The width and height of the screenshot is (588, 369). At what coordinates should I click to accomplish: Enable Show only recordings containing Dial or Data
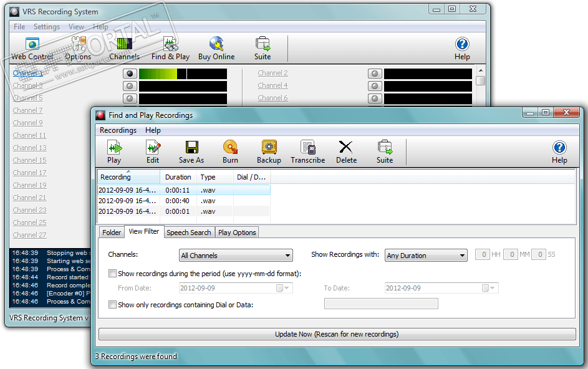coord(112,305)
